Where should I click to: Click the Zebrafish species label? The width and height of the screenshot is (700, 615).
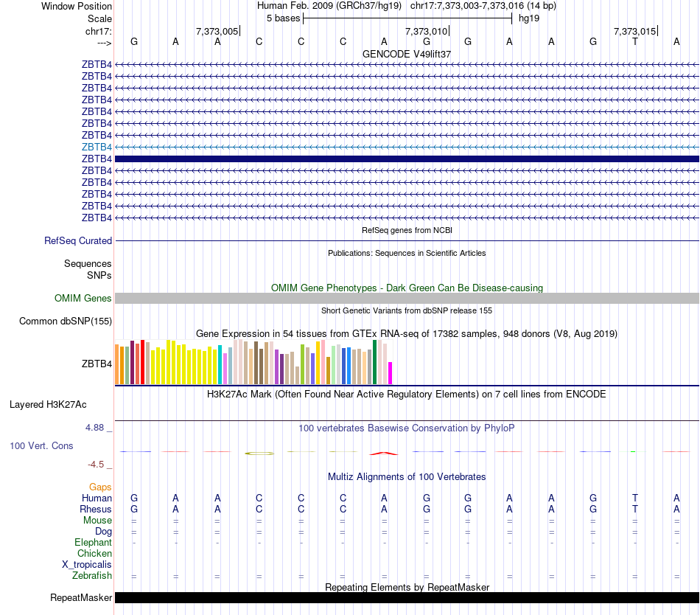pyautogui.click(x=92, y=575)
